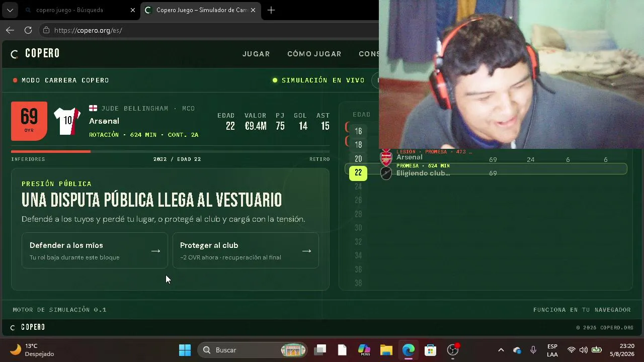Select highlighted age 22 on the timeline
Screen dimensions: 644x362
coord(358,172)
